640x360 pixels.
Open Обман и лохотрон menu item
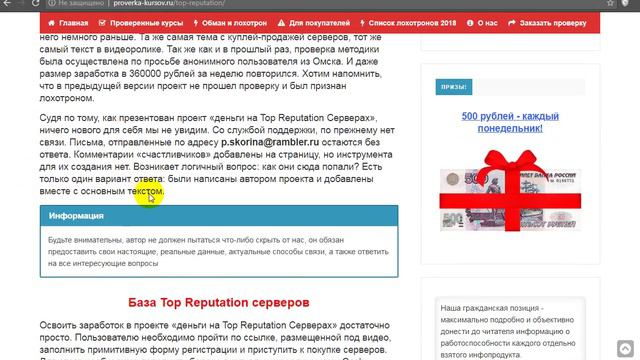(230, 23)
